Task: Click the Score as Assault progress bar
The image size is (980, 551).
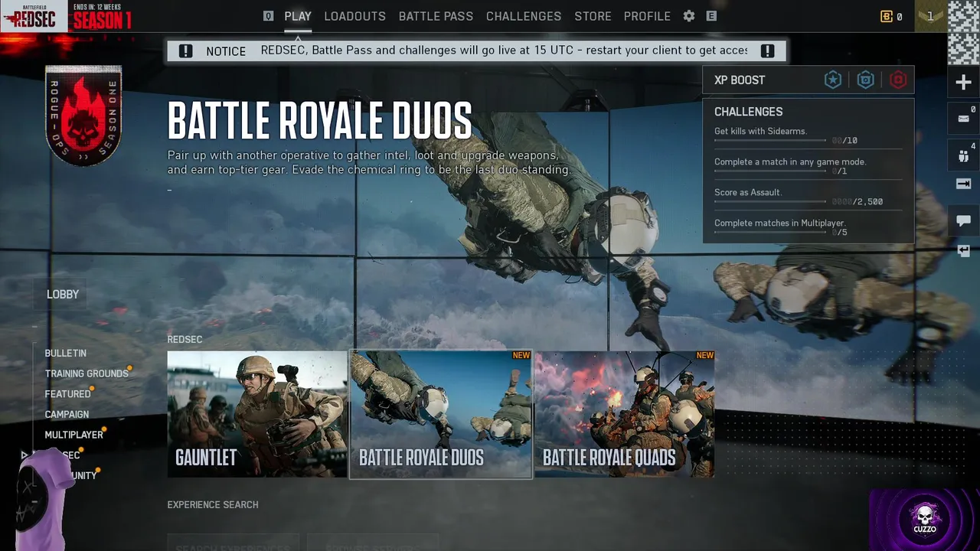Action: [770, 202]
